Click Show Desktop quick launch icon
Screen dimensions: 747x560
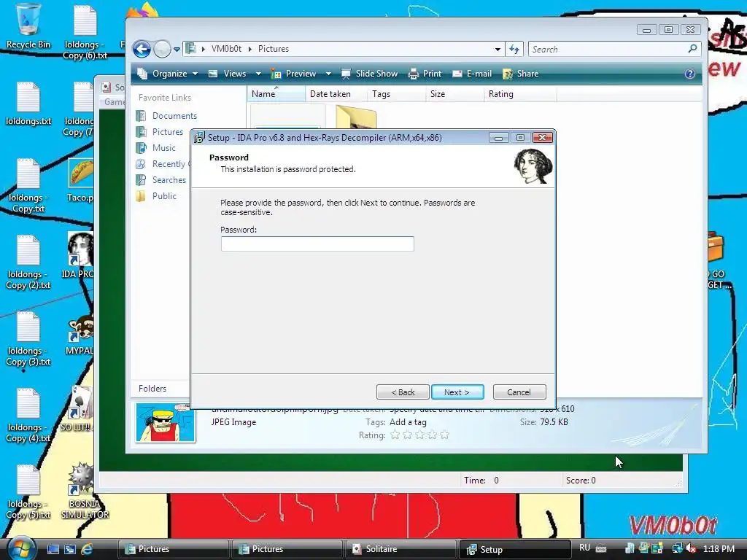pyautogui.click(x=53, y=549)
